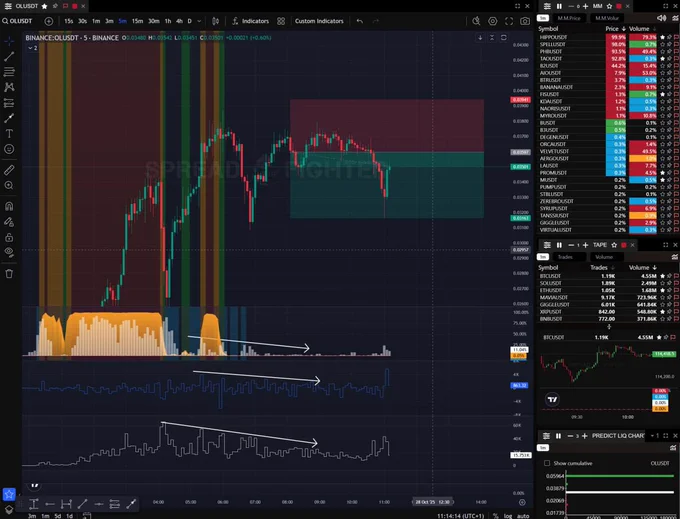Open the indicator templates grid icon
Image resolution: width=680 pixels, height=519 pixels.
tap(281, 21)
